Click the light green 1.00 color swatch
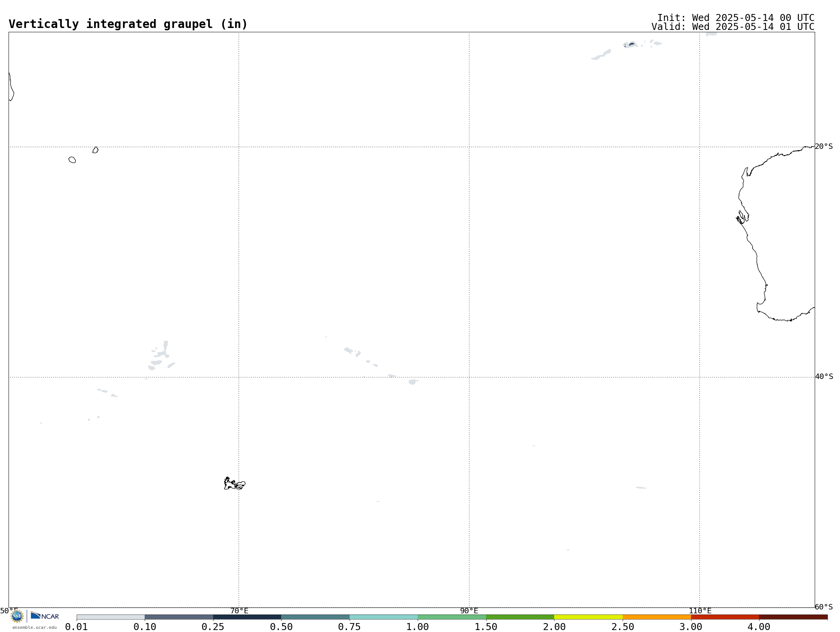This screenshot has height=632, width=840. coord(452,617)
